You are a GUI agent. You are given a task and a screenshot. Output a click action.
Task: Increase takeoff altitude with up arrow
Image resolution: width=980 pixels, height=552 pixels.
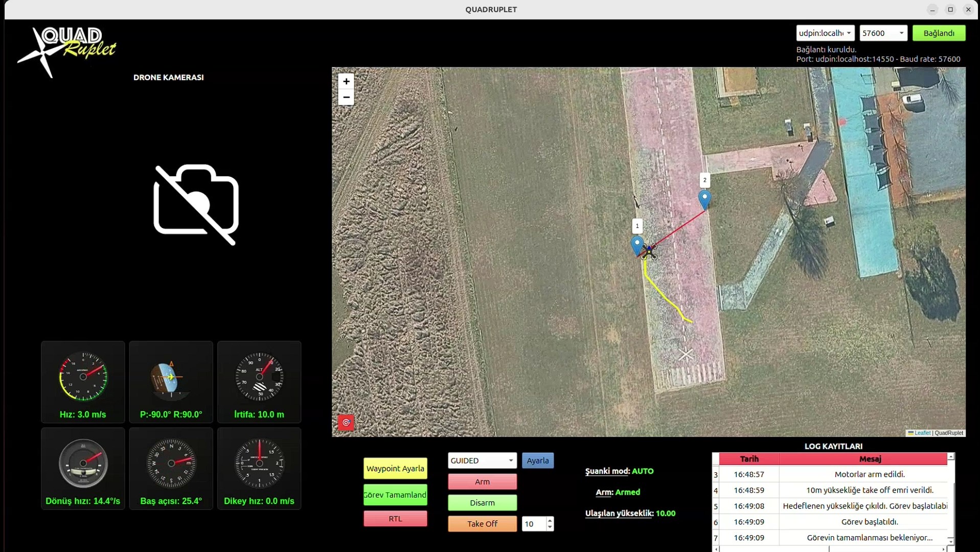550,520
